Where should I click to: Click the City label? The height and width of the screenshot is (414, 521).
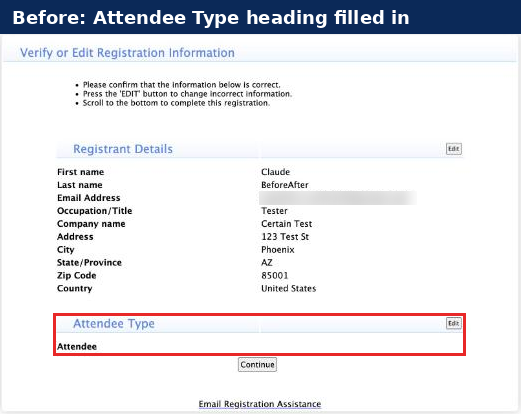(66, 250)
